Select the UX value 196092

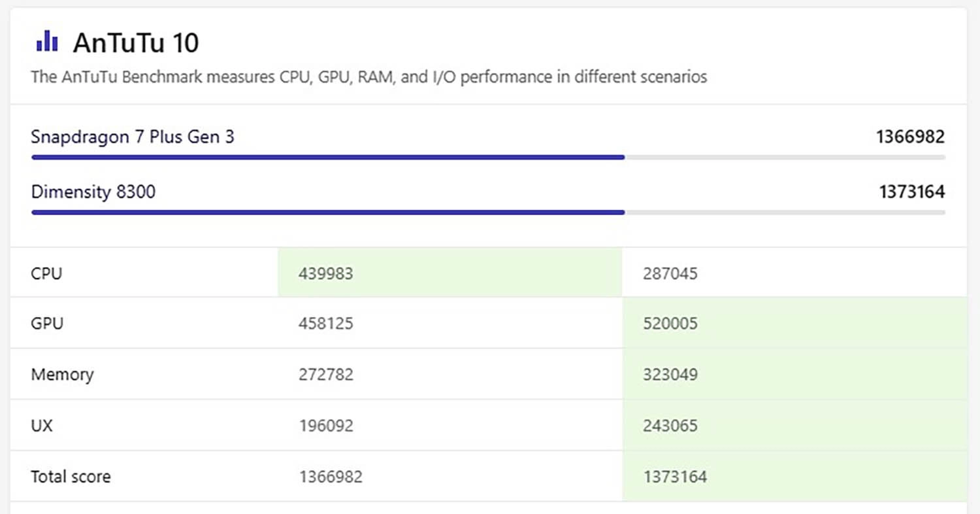click(326, 426)
